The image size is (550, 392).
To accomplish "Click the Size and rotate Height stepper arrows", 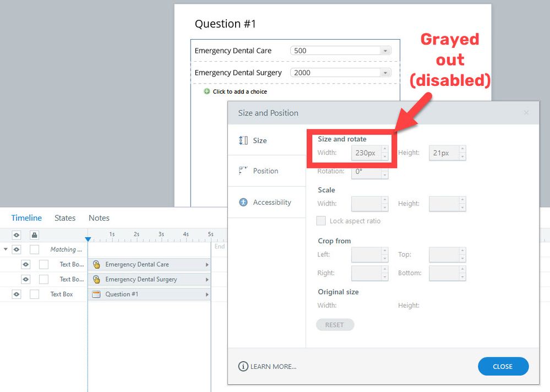I will tap(462, 153).
